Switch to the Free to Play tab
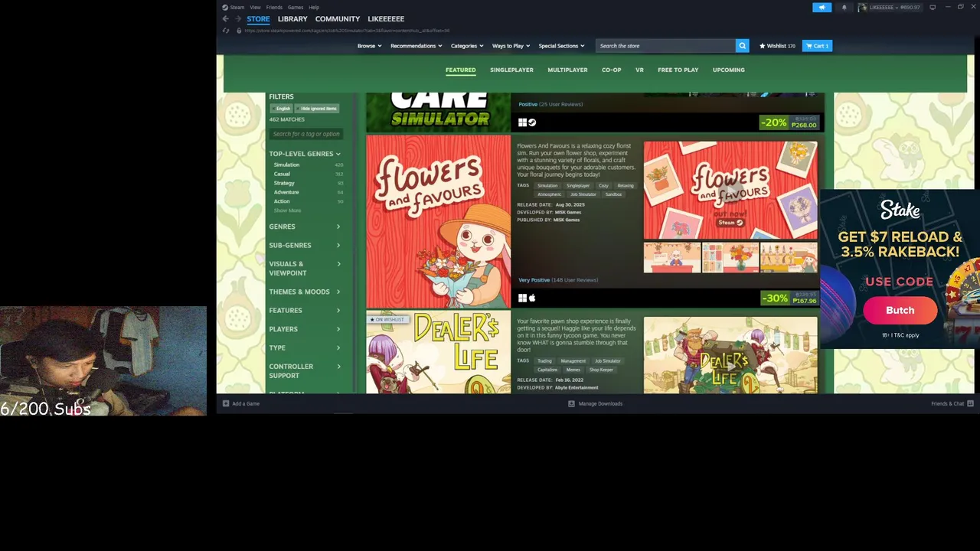 tap(678, 70)
